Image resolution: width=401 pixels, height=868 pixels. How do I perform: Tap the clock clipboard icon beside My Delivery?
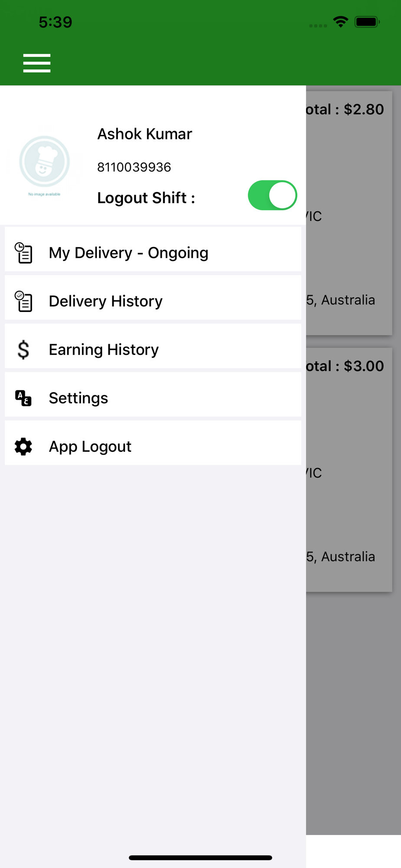(x=23, y=253)
